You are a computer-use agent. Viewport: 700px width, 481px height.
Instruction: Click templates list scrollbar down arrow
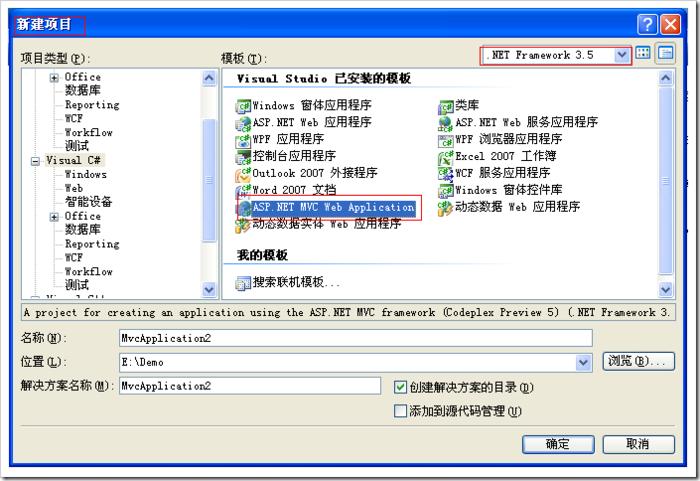click(x=666, y=289)
